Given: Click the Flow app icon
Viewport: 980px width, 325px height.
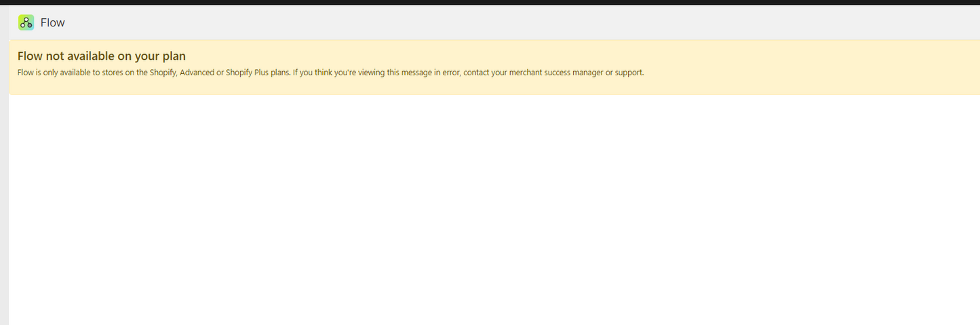Looking at the screenshot, I should [x=26, y=22].
